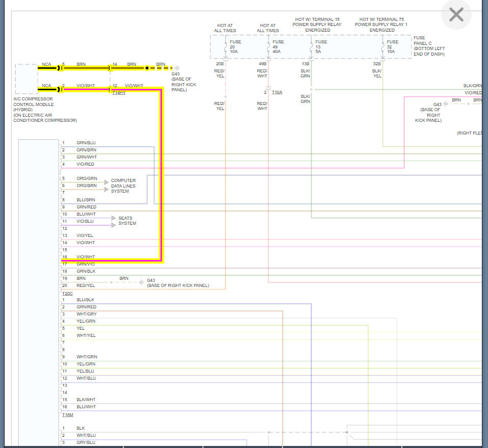Screen dimensions: 488x448
Task: Open the T20C connector label
Action: (67, 294)
